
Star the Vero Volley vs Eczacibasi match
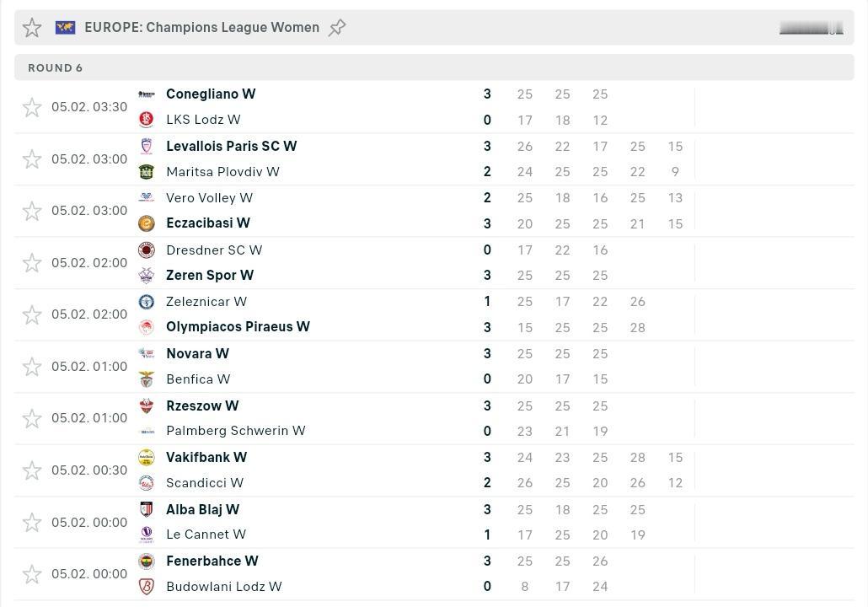tap(32, 211)
